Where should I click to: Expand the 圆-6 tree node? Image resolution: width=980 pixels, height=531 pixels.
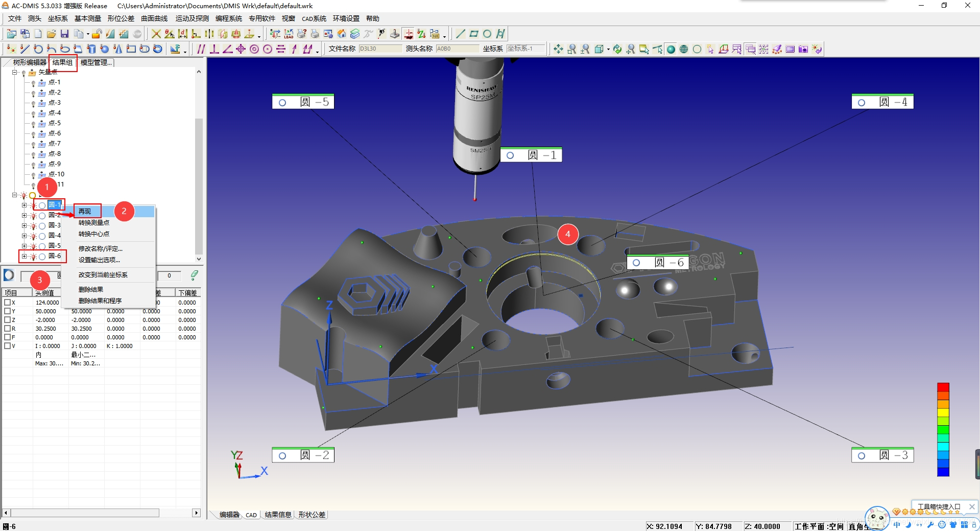click(x=24, y=256)
